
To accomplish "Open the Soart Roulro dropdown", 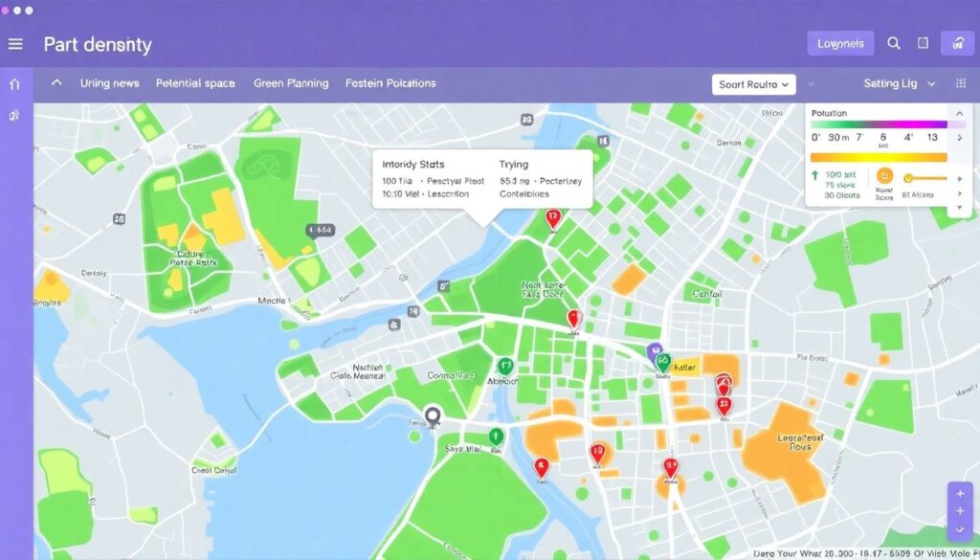I will 754,84.
